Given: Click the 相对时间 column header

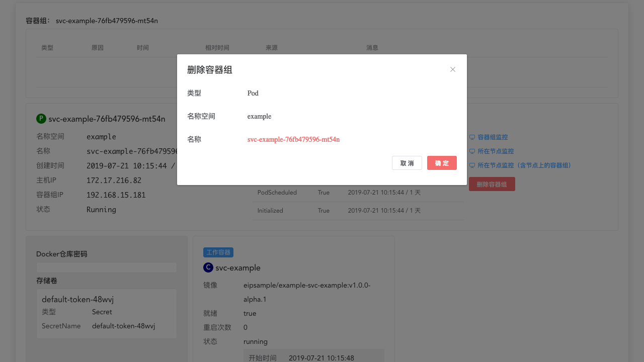Looking at the screenshot, I should tap(217, 48).
